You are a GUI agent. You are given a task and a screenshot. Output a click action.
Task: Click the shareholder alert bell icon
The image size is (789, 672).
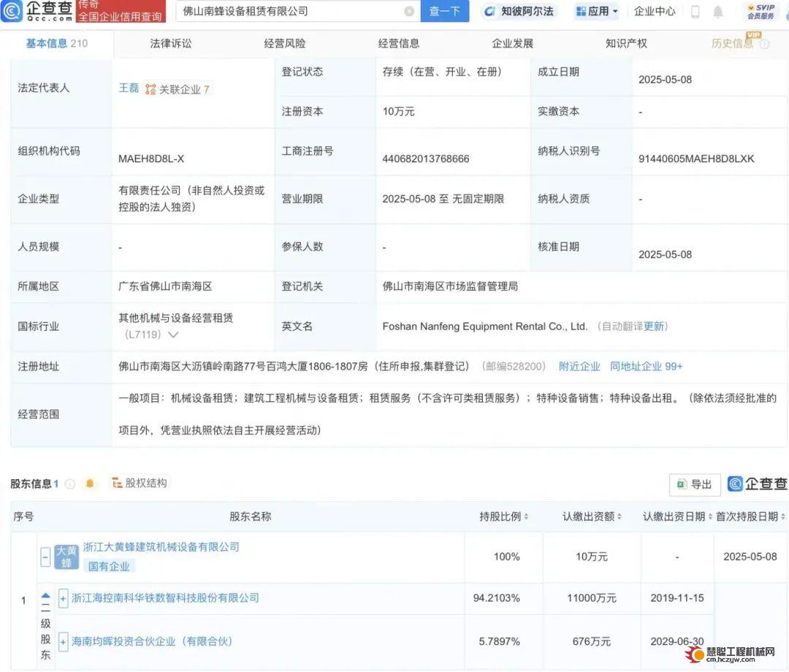(90, 484)
